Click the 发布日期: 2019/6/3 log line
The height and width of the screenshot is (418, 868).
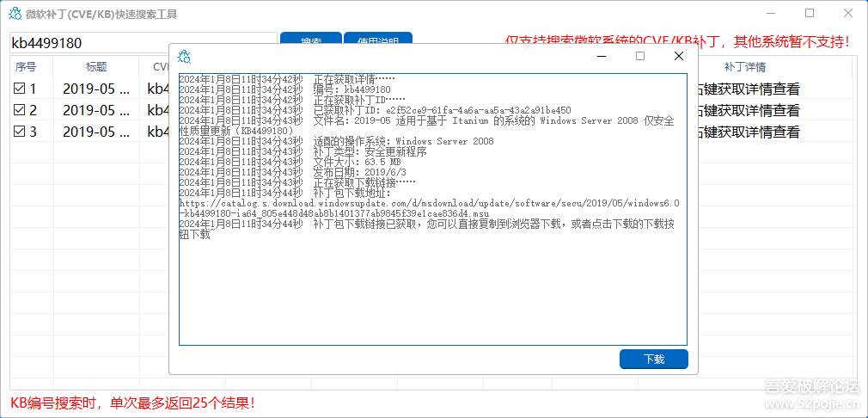tap(293, 172)
